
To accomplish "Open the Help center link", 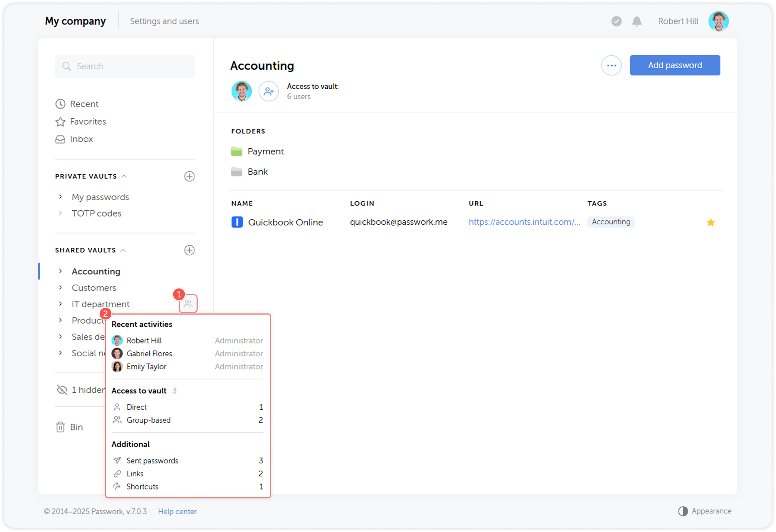I will 177,511.
